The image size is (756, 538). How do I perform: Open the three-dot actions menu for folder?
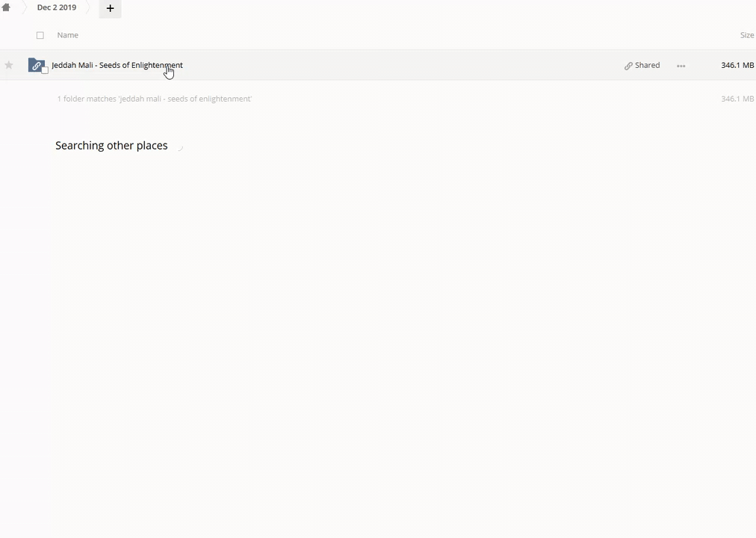[681, 66]
